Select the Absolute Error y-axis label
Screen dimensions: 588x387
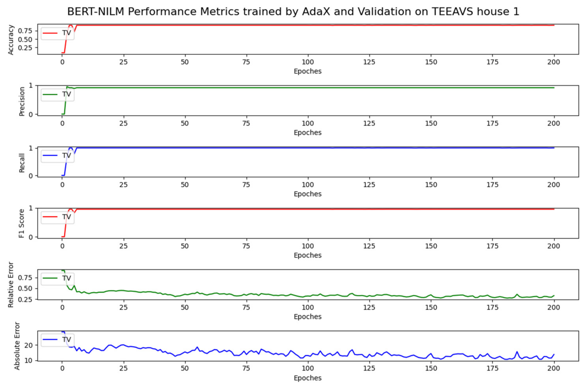pos(17,346)
